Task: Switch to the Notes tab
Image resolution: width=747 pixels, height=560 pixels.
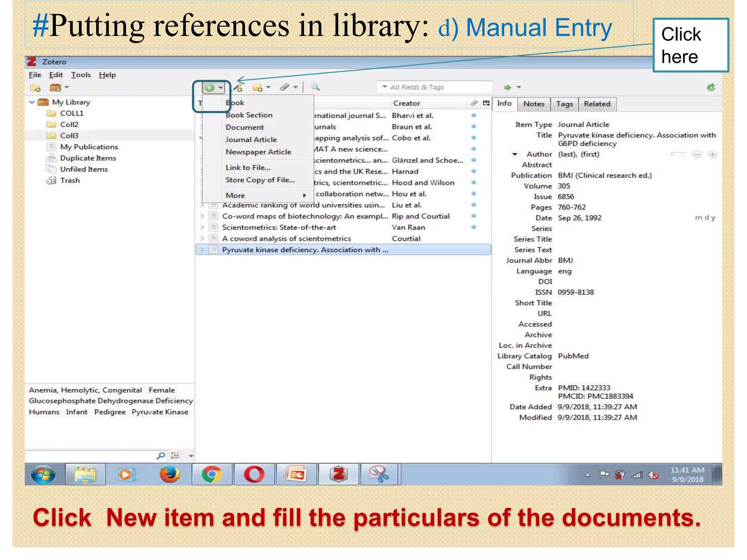Action: pos(534,104)
